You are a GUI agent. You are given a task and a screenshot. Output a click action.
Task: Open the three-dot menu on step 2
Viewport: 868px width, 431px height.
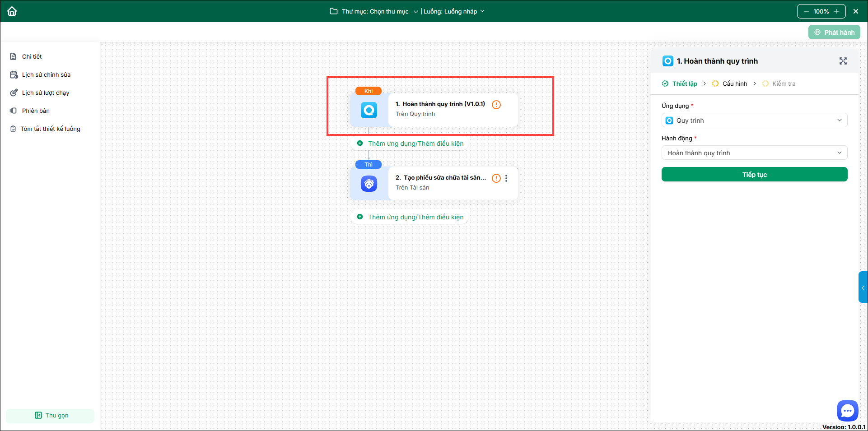pos(506,178)
